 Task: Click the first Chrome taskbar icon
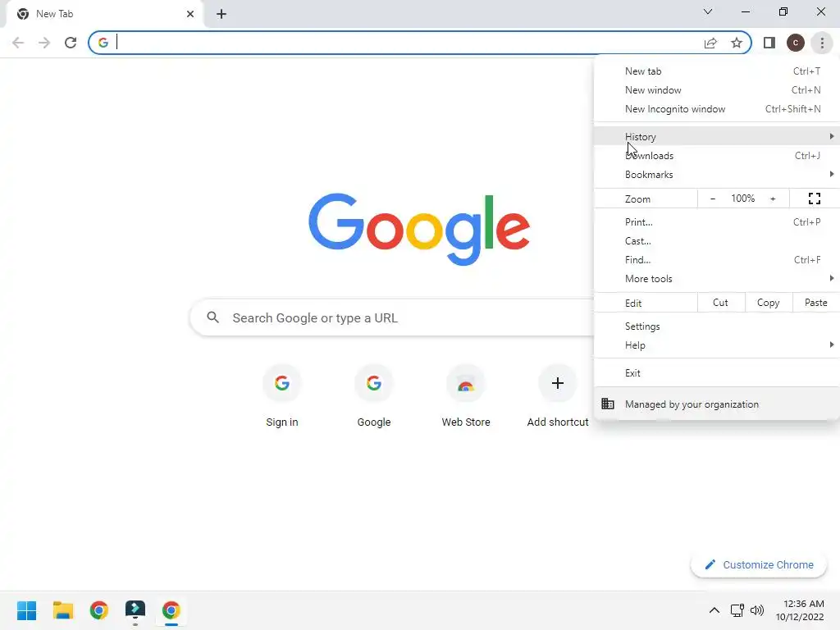coord(99,610)
